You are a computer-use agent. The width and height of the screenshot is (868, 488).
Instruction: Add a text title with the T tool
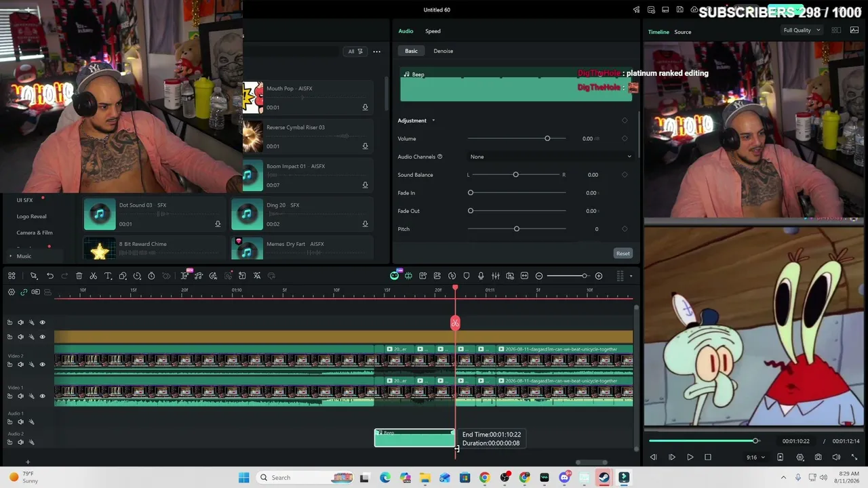pyautogui.click(x=108, y=276)
